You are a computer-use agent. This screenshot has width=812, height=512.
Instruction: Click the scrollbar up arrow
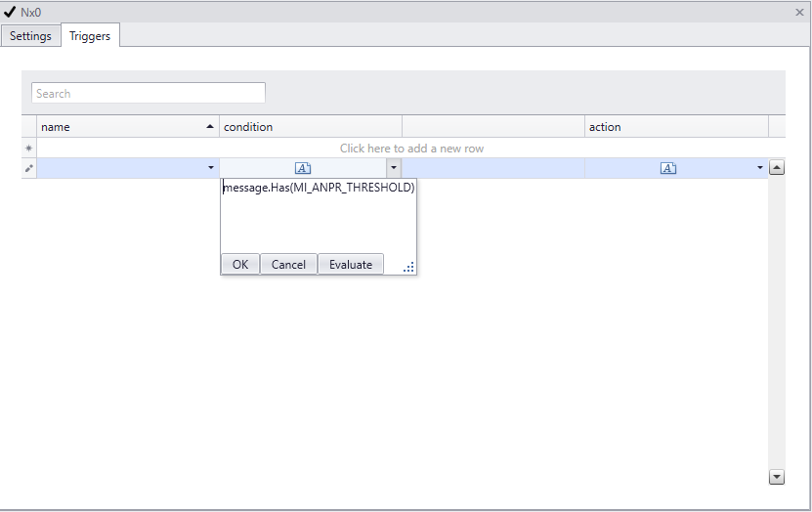(776, 167)
